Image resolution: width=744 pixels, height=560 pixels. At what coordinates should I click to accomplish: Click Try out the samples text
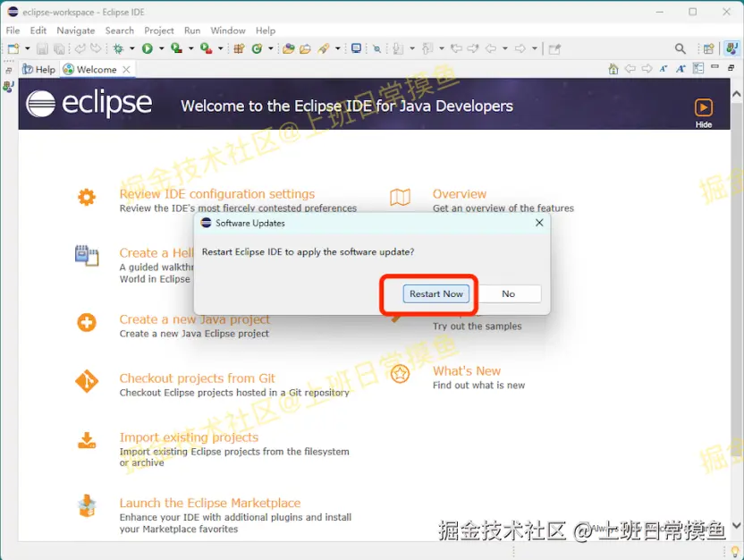click(477, 326)
